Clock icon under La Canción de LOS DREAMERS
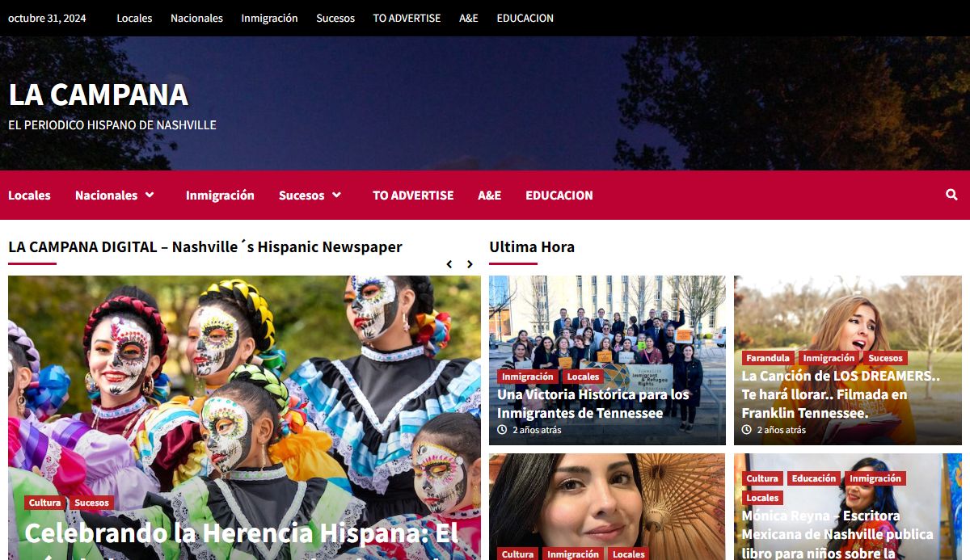Image resolution: width=970 pixels, height=560 pixels. (747, 430)
